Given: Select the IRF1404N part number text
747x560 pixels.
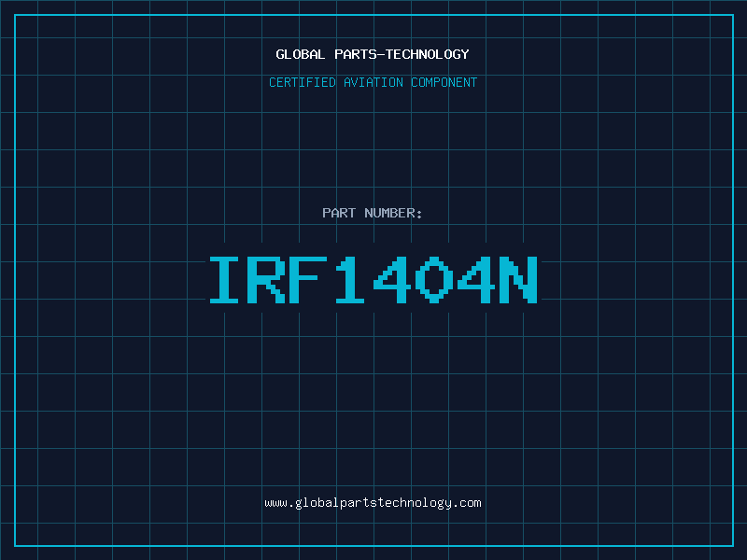Looking at the screenshot, I should [373, 280].
